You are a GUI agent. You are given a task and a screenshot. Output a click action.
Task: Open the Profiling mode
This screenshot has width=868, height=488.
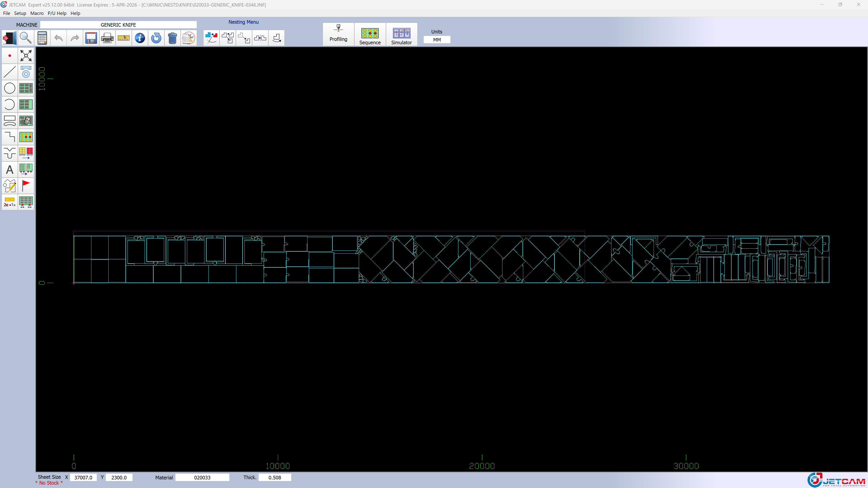(x=338, y=34)
